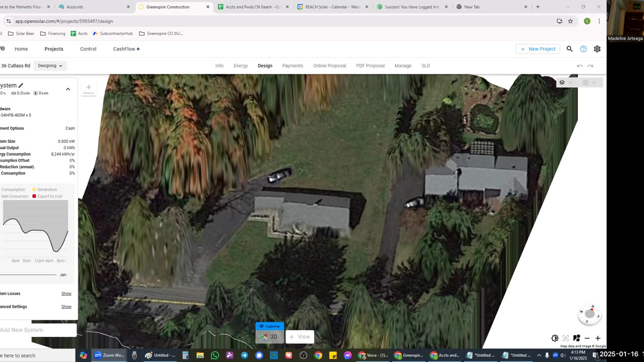Open the Manage tab
The image size is (644, 362).
pyautogui.click(x=403, y=66)
